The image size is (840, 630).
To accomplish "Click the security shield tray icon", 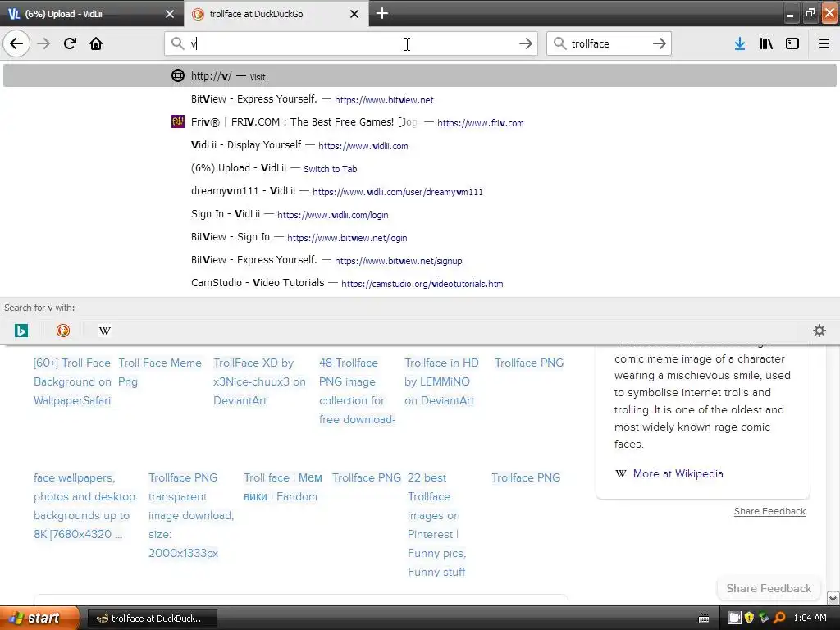I will pyautogui.click(x=749, y=618).
